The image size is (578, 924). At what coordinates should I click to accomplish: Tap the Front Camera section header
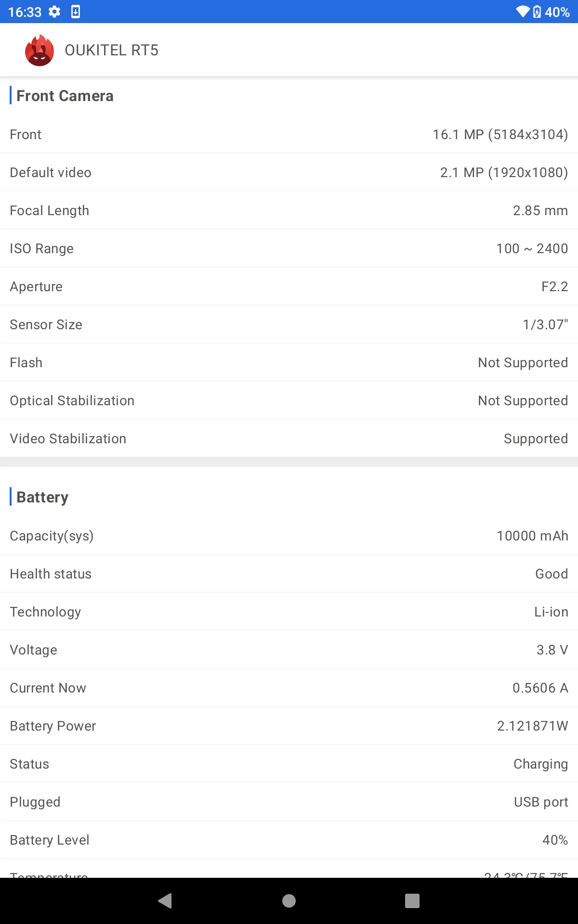click(65, 96)
